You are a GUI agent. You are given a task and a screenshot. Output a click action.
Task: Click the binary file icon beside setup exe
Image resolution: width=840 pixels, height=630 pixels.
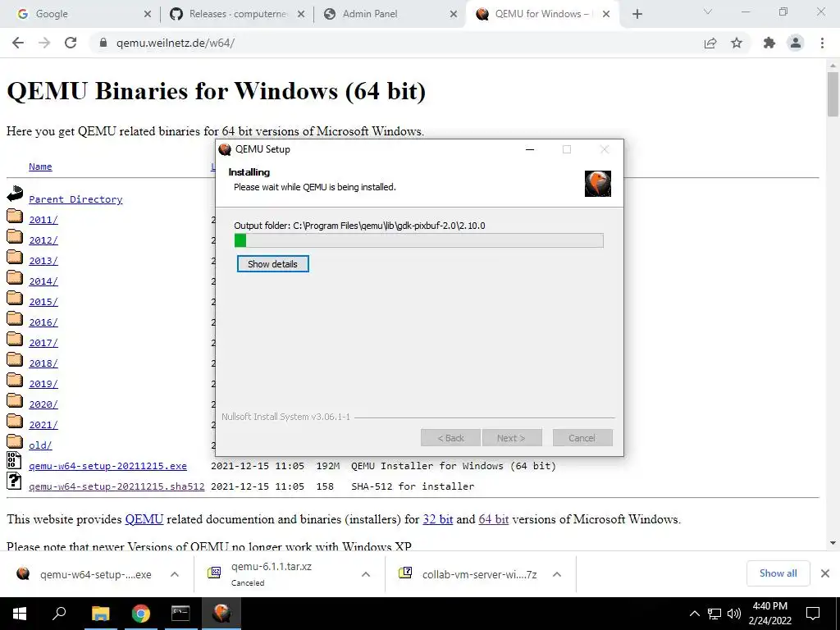click(14, 461)
